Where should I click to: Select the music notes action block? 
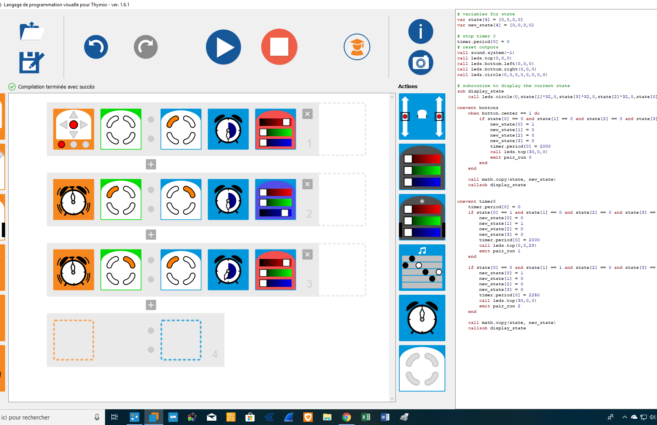pyautogui.click(x=421, y=266)
